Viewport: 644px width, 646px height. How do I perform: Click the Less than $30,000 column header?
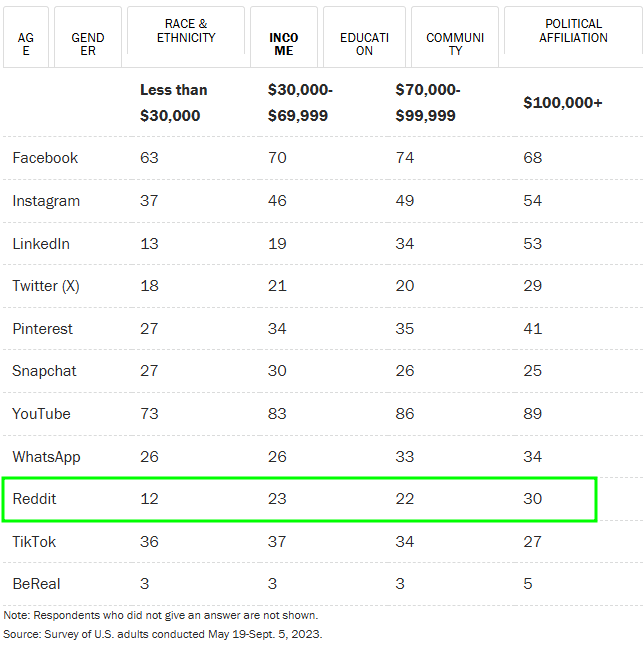coord(174,103)
